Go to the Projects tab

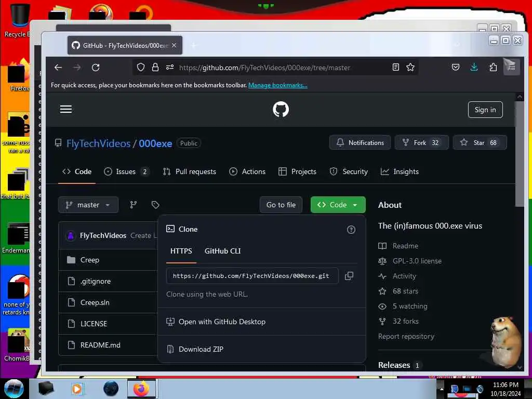pos(297,171)
